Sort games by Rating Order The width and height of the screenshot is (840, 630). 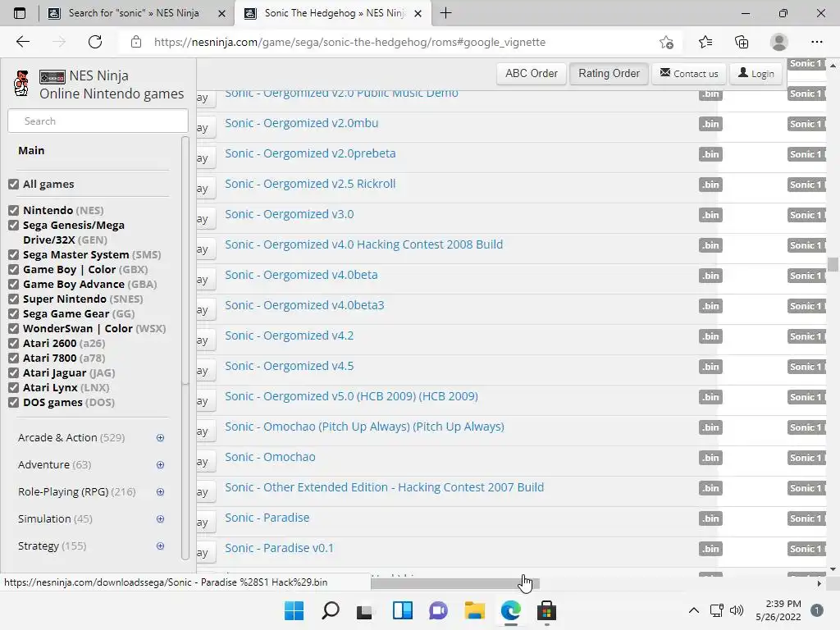(x=609, y=73)
